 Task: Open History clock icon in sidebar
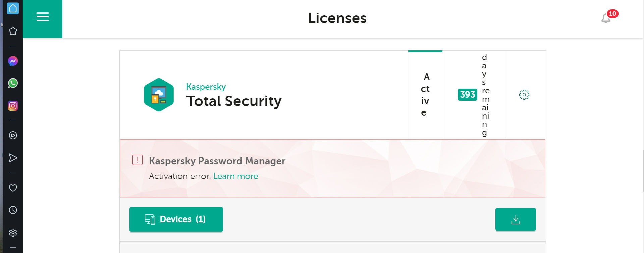13,210
